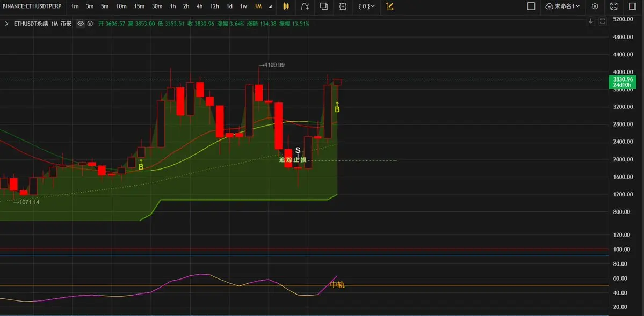
Task: Click the 振幅 13.51% value in legend
Action: [294, 24]
